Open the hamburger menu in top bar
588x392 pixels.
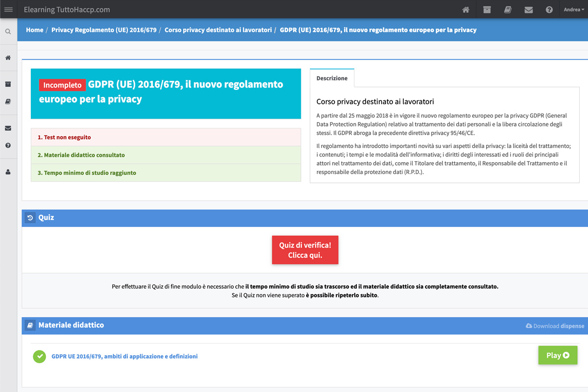tap(8, 9)
